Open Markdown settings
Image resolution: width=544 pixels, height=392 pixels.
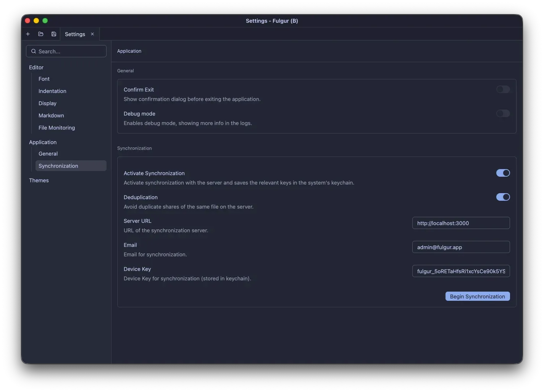(x=51, y=115)
